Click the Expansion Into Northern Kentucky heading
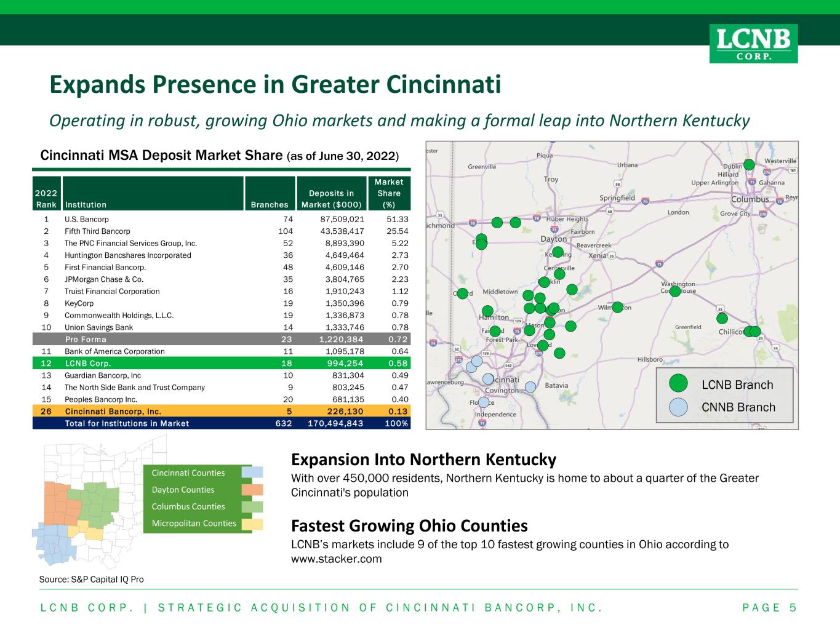Viewport: 840px width, 630px height. pyautogui.click(x=423, y=460)
